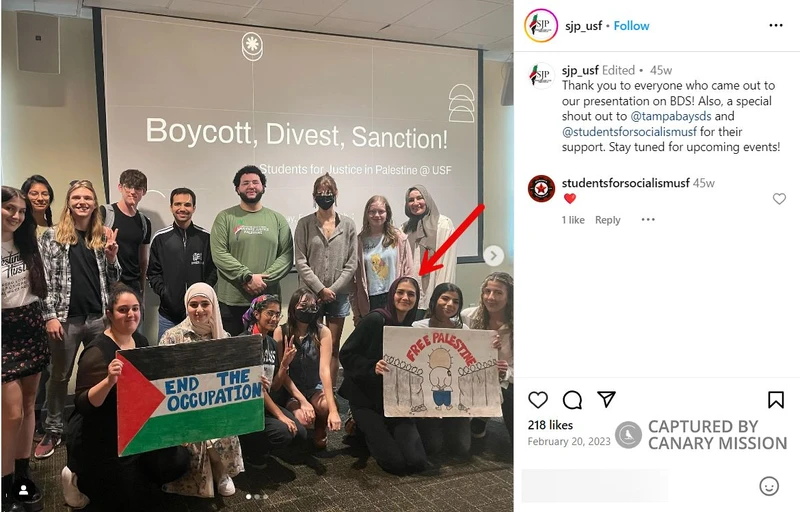Open the studentsforsocialismusf commenter avatar
This screenshot has height=512, width=800.
tap(541, 189)
